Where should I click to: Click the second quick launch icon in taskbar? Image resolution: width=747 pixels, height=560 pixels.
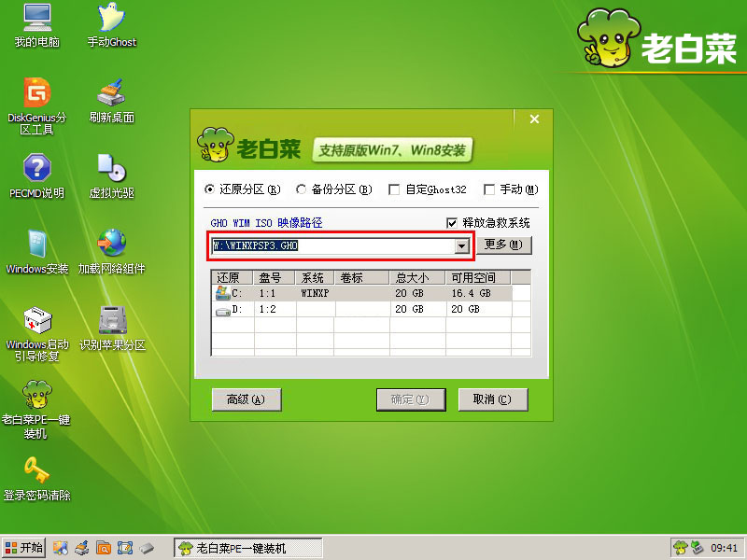[82, 548]
